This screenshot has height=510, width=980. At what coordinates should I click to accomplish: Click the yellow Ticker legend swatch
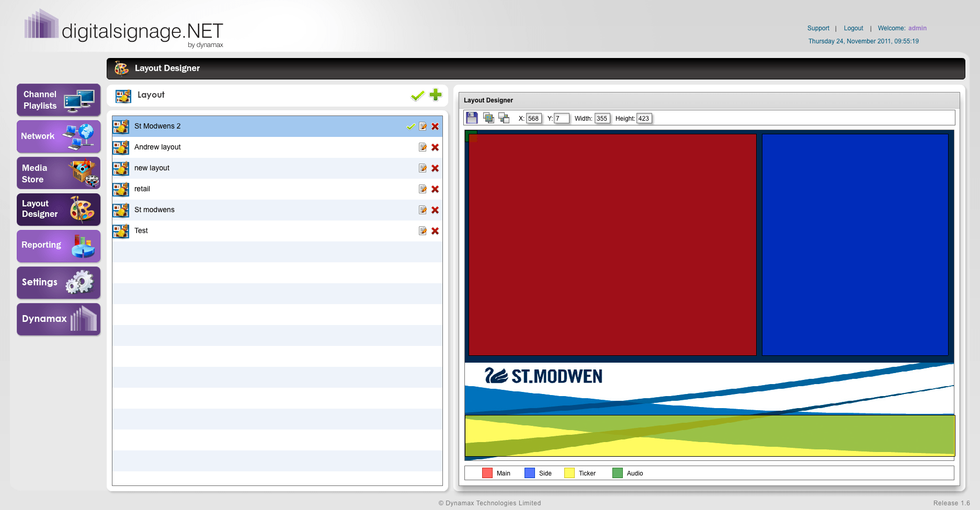coord(569,473)
